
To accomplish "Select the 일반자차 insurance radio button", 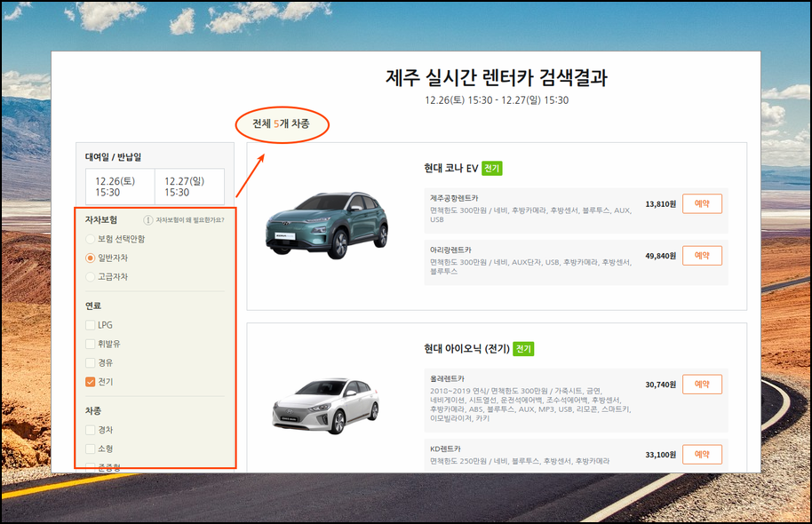I will click(90, 258).
